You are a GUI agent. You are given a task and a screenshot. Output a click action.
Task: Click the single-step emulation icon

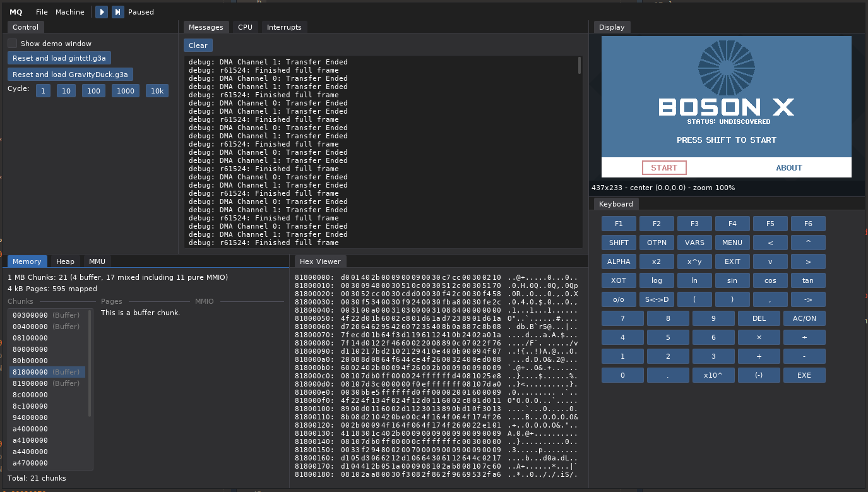[118, 12]
